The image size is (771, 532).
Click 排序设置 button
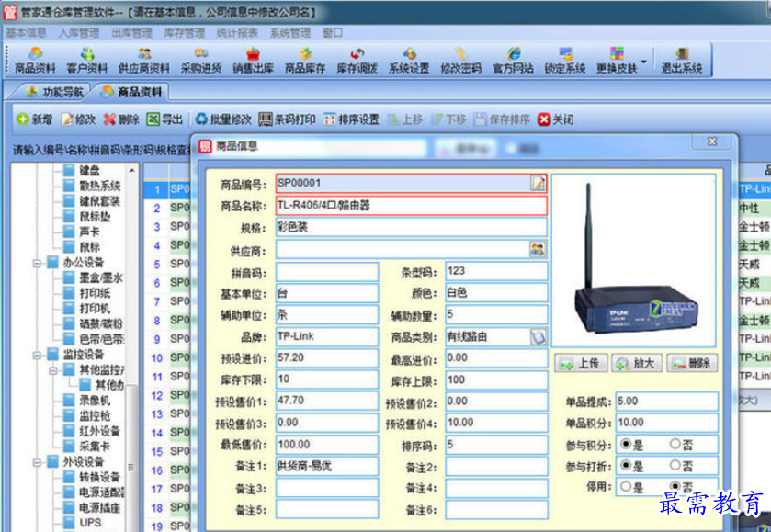tap(352, 119)
